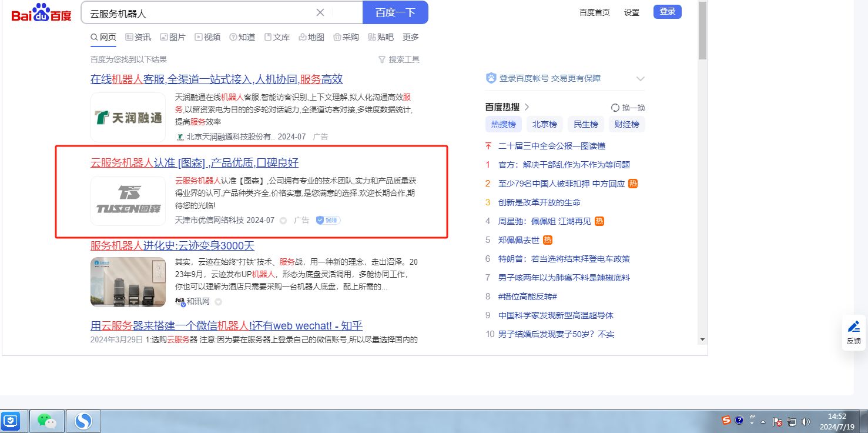Open the 反馈 feedback pencil icon

[x=854, y=327]
